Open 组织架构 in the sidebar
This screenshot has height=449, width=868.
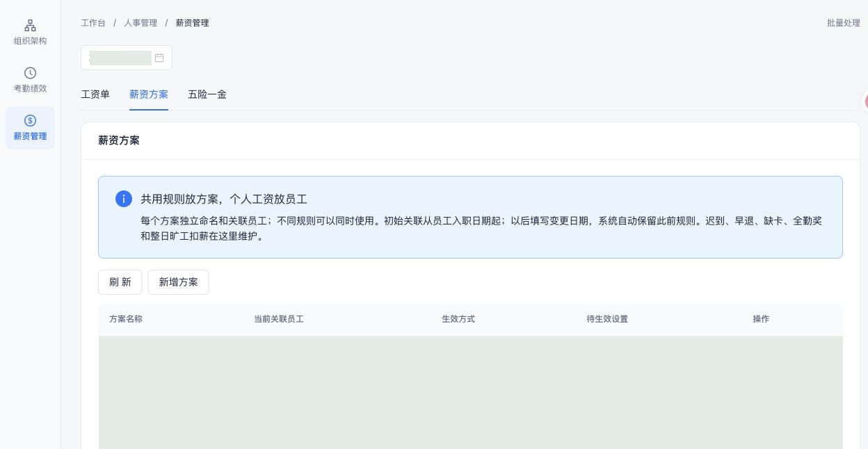30,33
